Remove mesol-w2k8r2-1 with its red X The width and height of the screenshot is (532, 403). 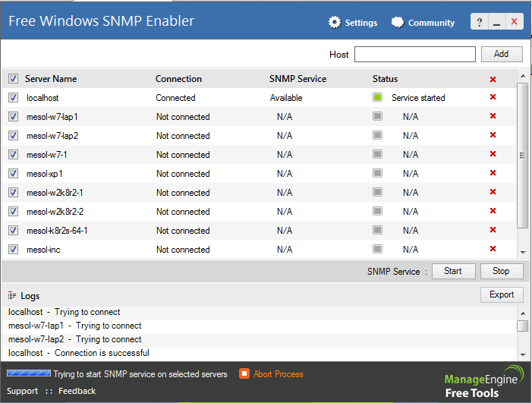click(493, 192)
